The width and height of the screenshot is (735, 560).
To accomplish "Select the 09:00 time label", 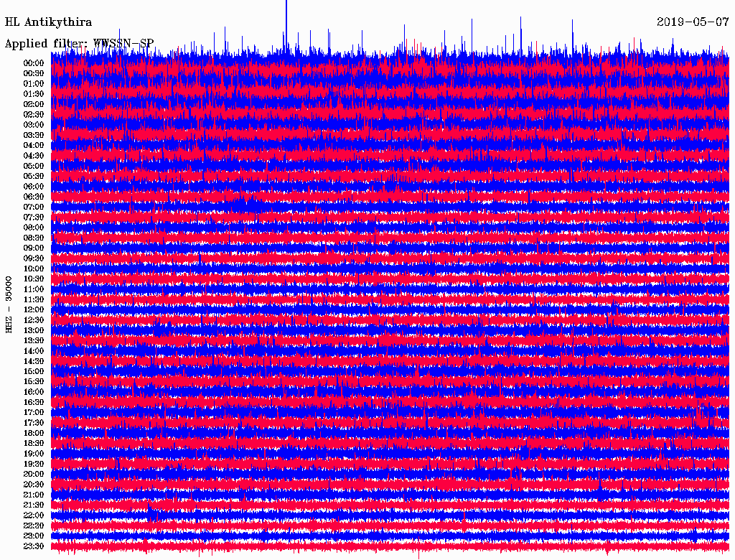I will tap(33, 248).
